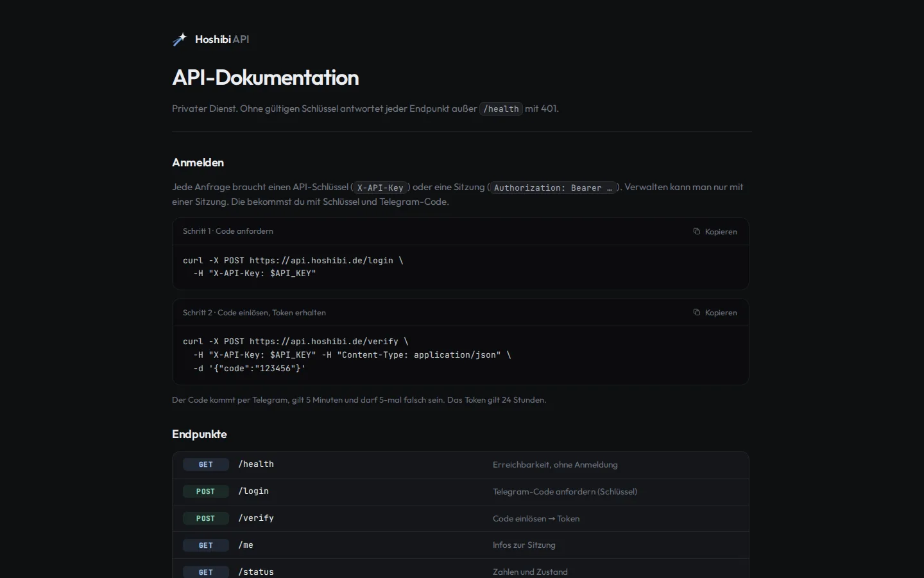
Task: Click the /status endpoint path
Action: (256, 572)
